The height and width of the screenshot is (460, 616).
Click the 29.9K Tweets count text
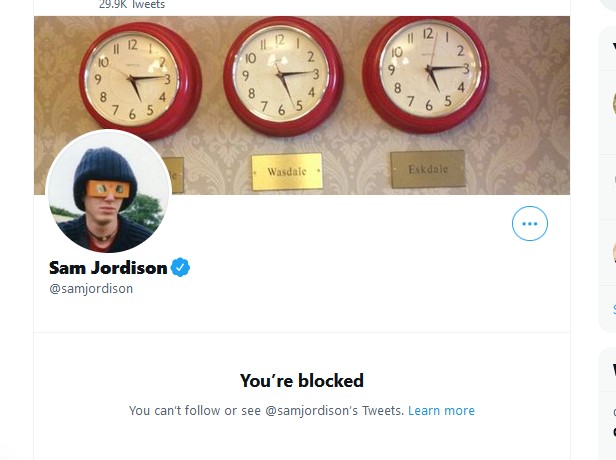(132, 4)
